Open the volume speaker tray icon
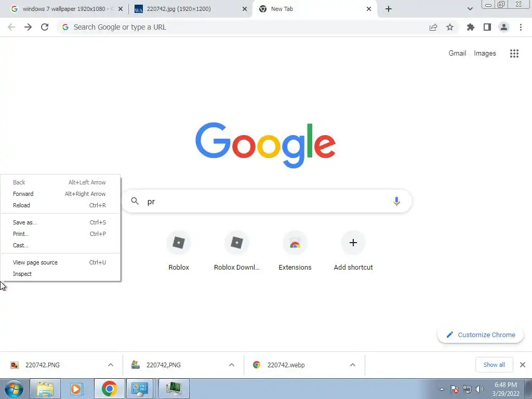Screen dimensions: 532x399 [480, 389]
